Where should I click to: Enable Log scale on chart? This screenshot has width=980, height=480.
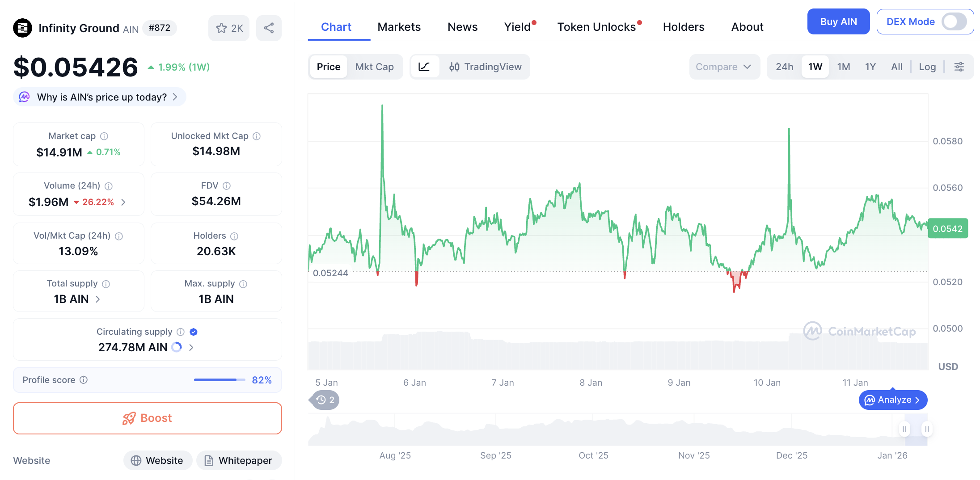tap(927, 67)
